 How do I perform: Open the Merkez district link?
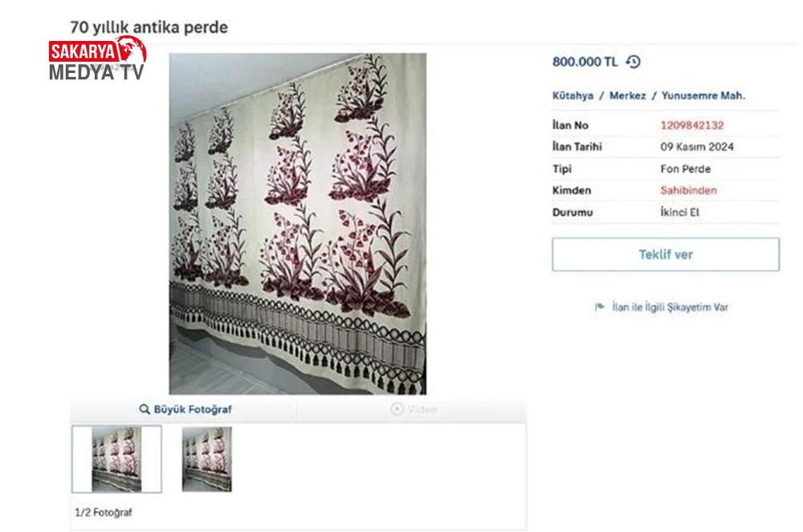[x=627, y=95]
